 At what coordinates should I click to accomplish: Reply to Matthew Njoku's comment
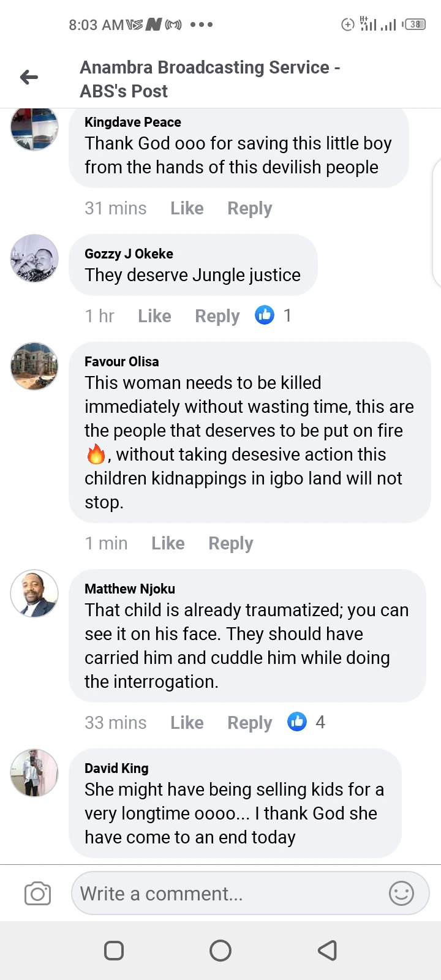pyautogui.click(x=249, y=723)
